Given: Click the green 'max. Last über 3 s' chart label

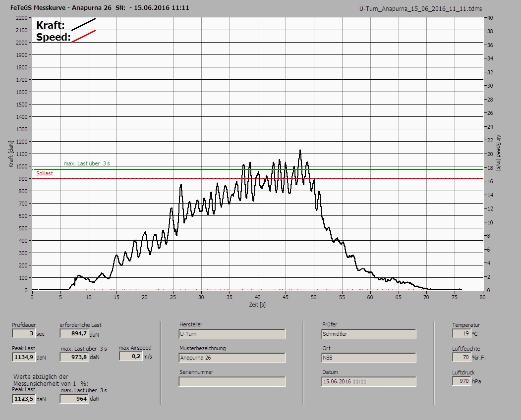Looking at the screenshot, I should click(x=87, y=163).
